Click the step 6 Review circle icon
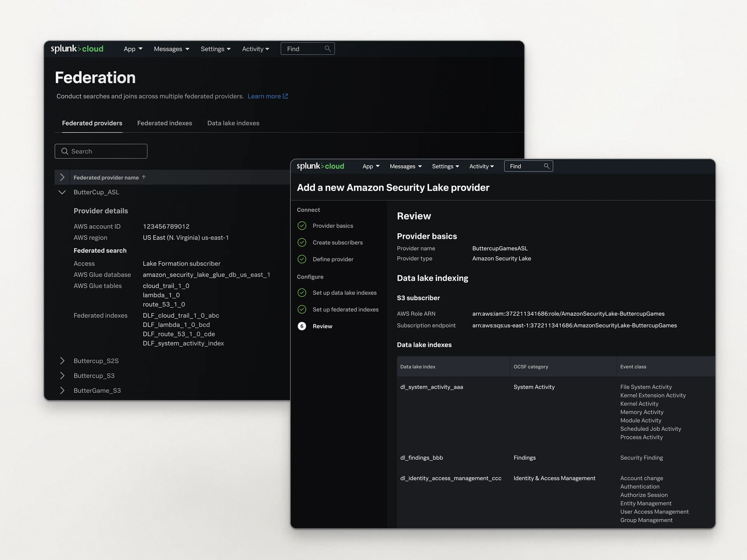The width and height of the screenshot is (747, 560). coord(302,326)
